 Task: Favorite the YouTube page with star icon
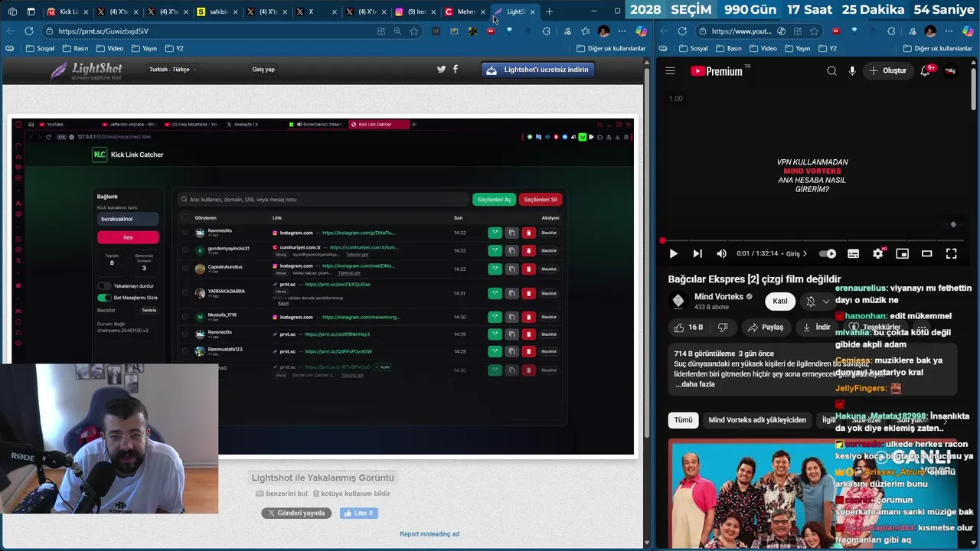tap(815, 31)
